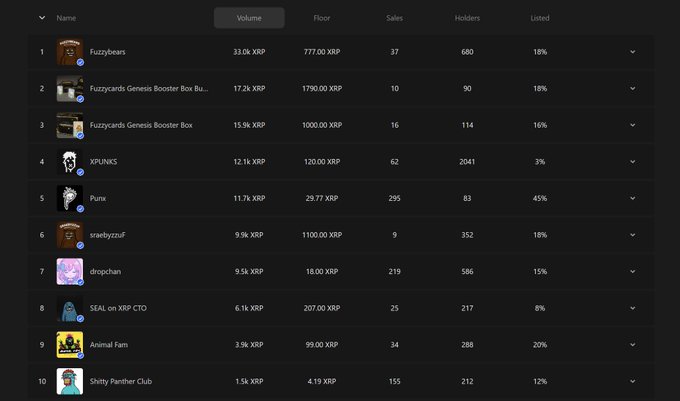Open the XPUNKS collection name
680x401 pixels.
(x=103, y=162)
